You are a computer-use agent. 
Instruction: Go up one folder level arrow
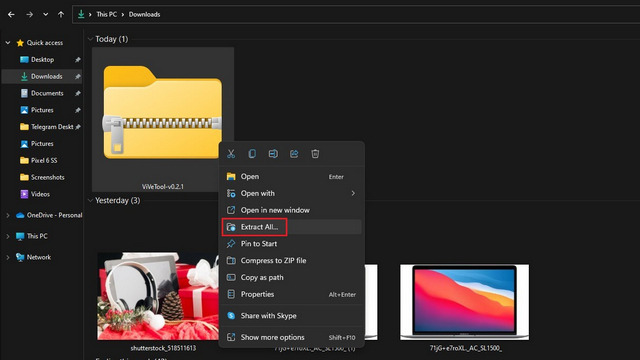tap(61, 14)
